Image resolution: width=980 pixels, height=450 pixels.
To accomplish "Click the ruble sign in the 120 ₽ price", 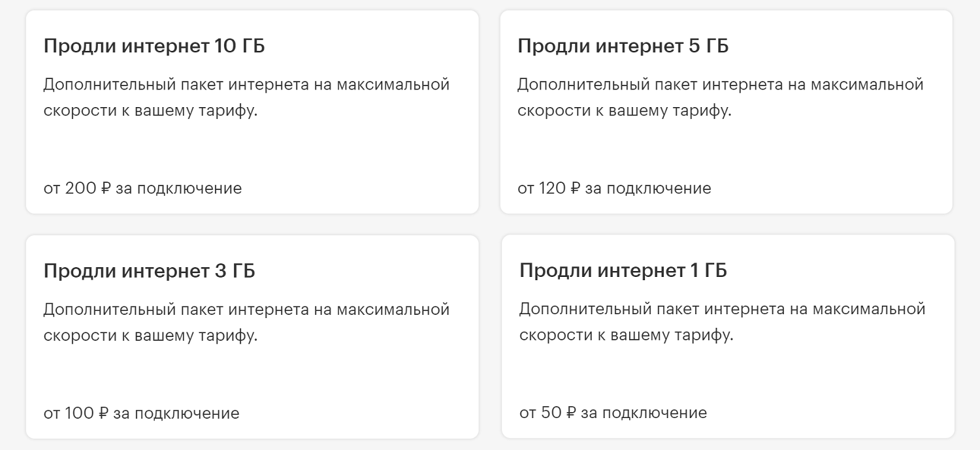I will pos(576,189).
